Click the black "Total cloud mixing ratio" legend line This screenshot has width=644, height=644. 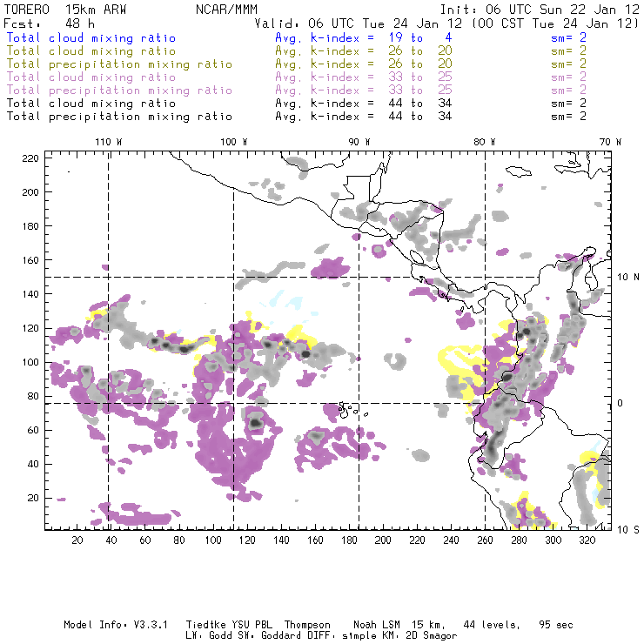(91, 103)
